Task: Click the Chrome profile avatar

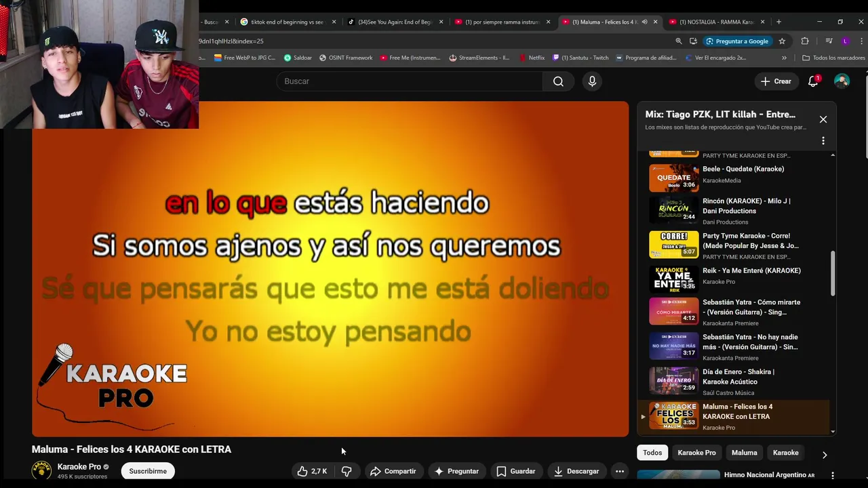Action: [x=845, y=41]
